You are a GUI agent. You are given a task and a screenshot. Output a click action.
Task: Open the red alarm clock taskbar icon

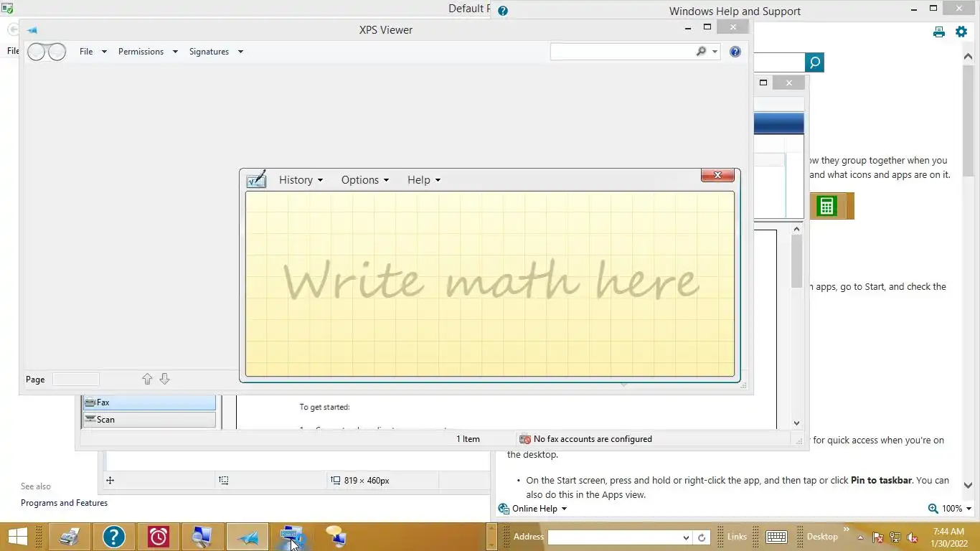(158, 537)
